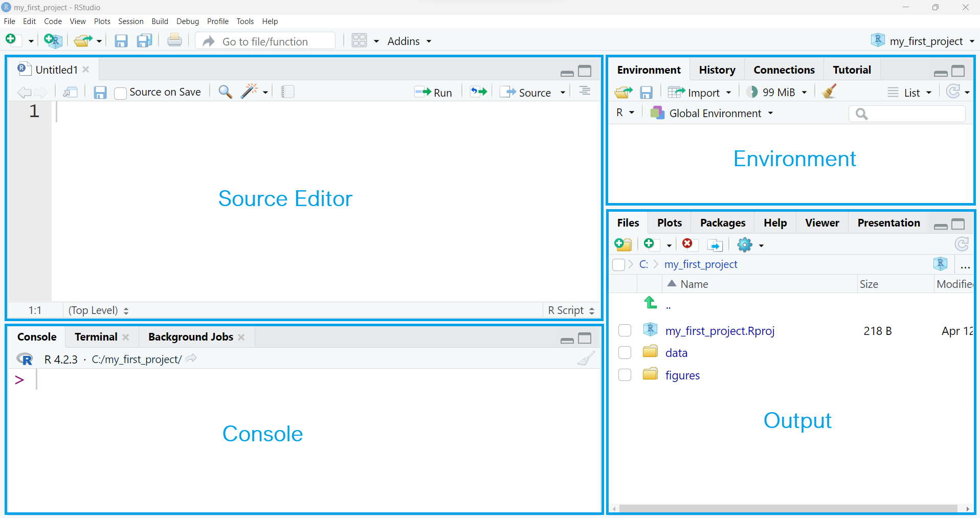Open Find/Replace magnifier in source editor
Screen dimensions: 980x518
tap(225, 92)
